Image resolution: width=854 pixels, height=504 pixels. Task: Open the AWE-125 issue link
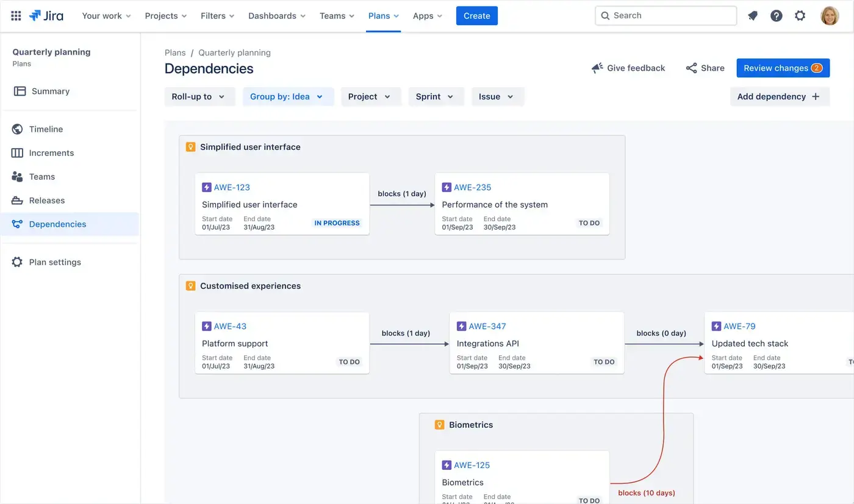(472, 466)
